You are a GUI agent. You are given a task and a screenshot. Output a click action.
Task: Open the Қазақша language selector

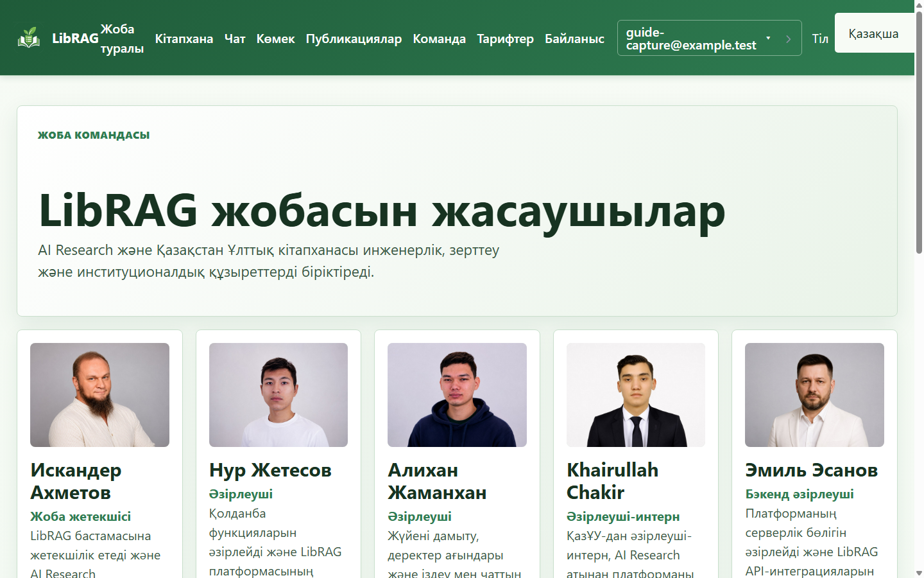pyautogui.click(x=874, y=33)
